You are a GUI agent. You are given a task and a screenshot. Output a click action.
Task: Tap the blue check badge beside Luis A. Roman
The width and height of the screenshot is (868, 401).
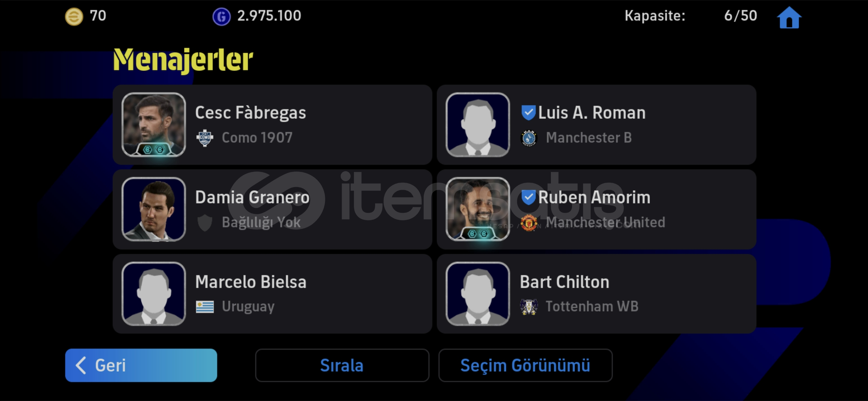(x=528, y=113)
